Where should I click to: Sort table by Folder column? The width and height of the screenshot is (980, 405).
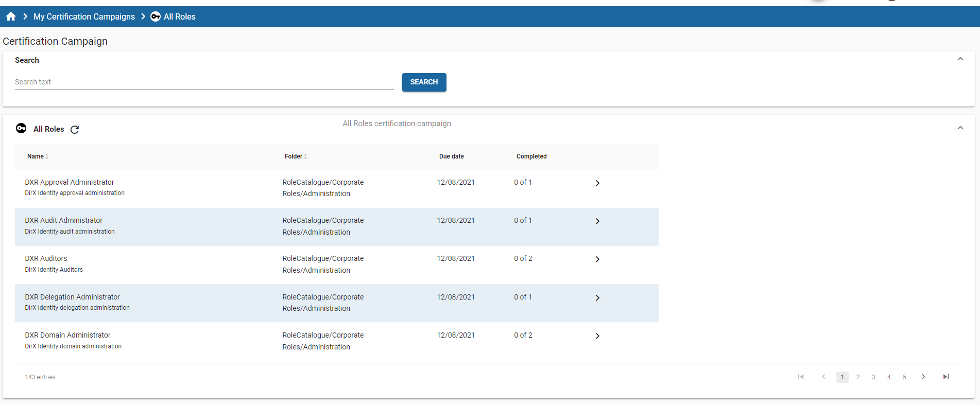coord(296,156)
